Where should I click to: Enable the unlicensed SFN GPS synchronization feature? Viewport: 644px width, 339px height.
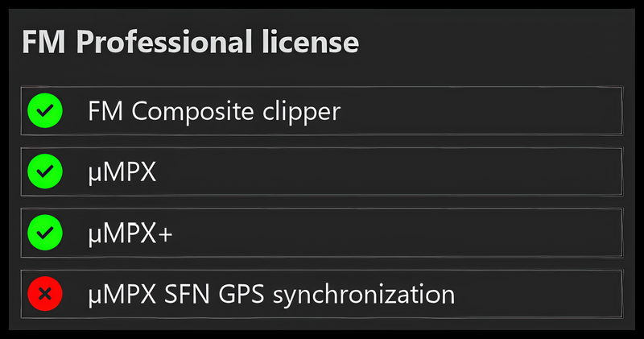tap(45, 294)
